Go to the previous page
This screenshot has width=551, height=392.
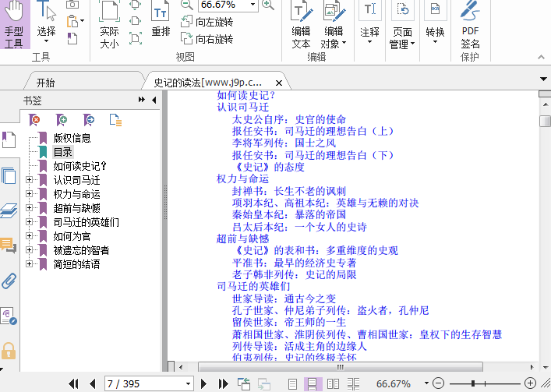pyautogui.click(x=93, y=383)
